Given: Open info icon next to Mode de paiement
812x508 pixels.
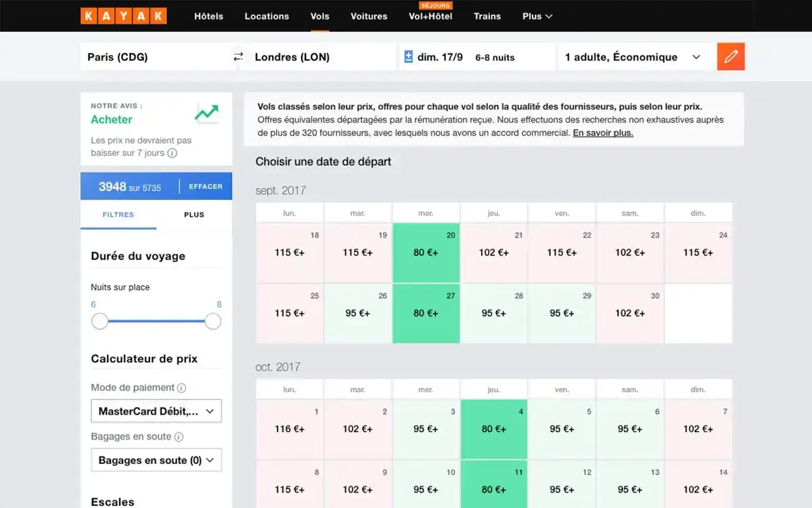Looking at the screenshot, I should (181, 388).
